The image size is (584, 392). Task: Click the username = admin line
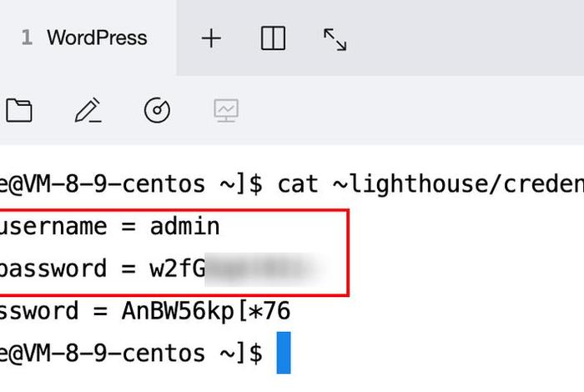[x=109, y=226]
